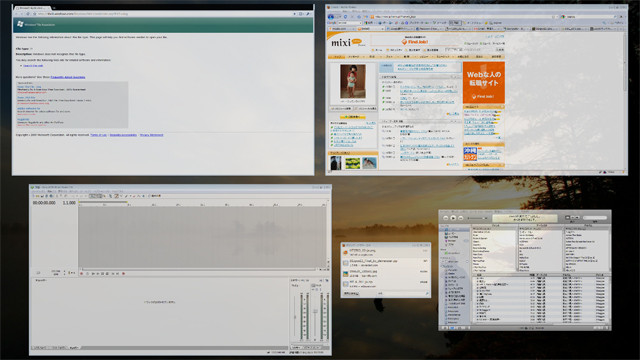
Task: Click the yellow button under the mixi profile photo
Action: tap(353, 117)
